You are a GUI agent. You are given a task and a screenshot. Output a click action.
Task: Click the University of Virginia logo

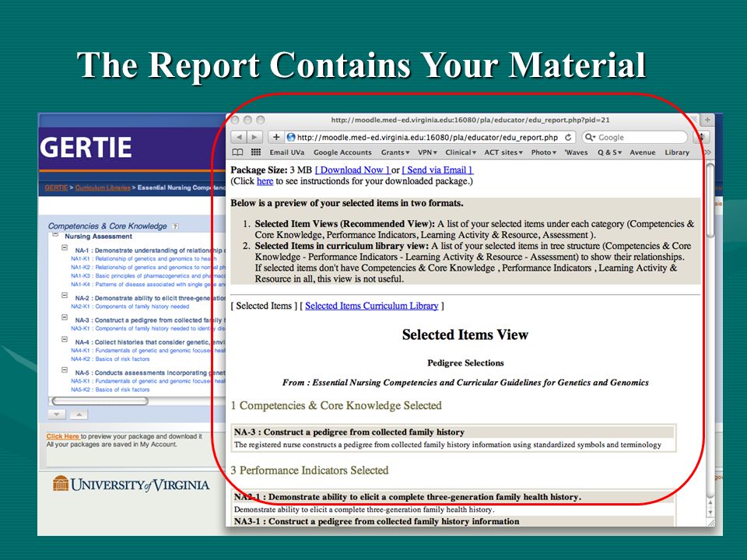point(131,485)
